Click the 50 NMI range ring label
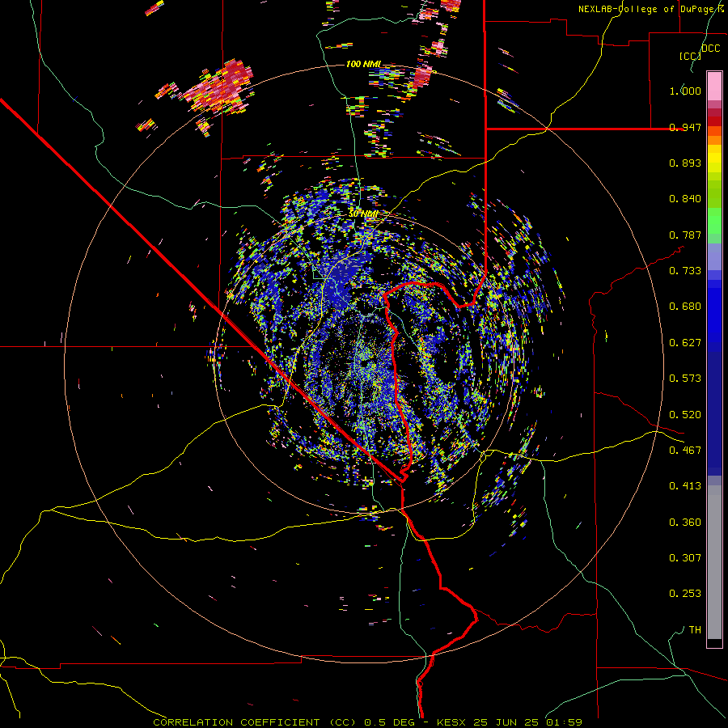The image size is (728, 728). [x=363, y=214]
